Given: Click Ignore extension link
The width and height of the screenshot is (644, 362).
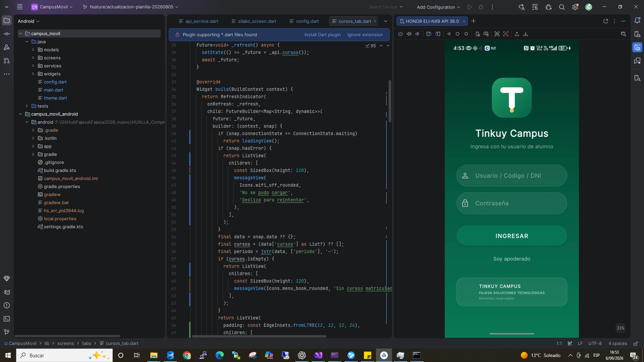Looking at the screenshot, I should point(365,35).
